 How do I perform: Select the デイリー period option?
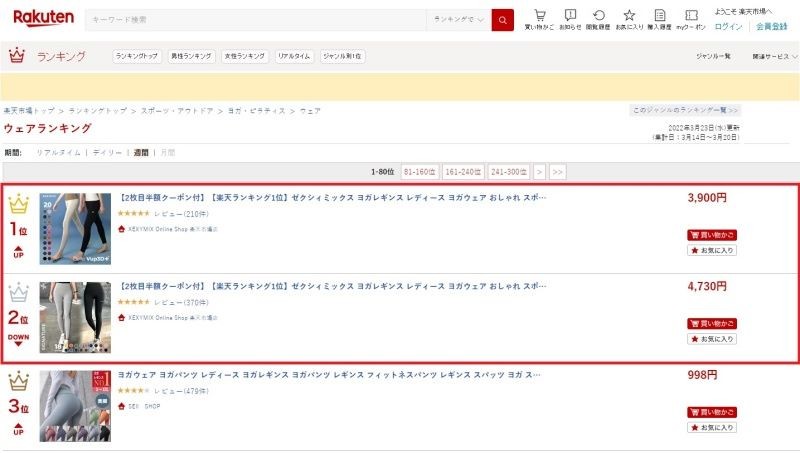[x=108, y=153]
